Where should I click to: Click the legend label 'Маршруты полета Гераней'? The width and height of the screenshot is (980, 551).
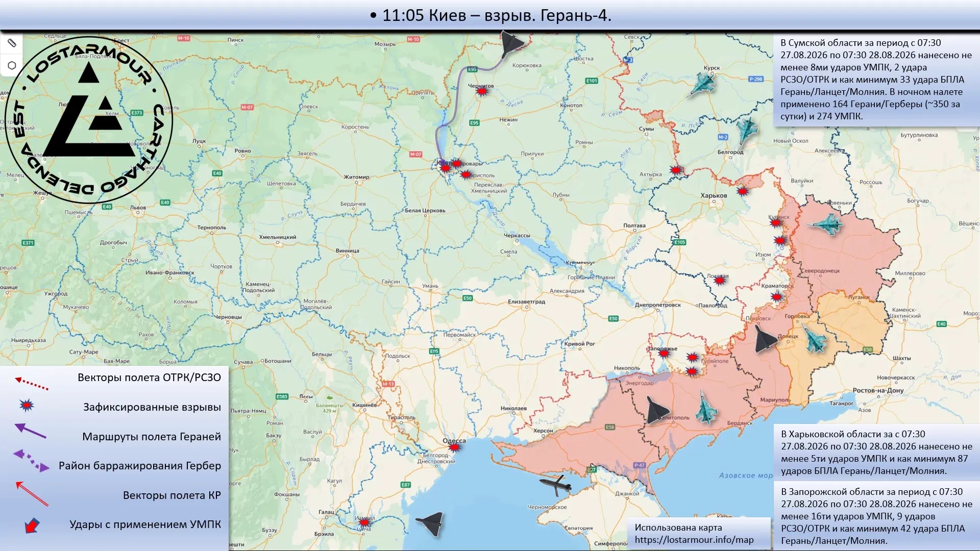coord(152,437)
